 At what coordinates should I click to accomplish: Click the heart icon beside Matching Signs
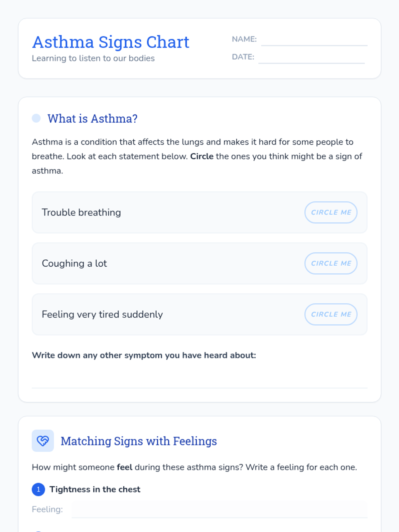[x=43, y=441]
